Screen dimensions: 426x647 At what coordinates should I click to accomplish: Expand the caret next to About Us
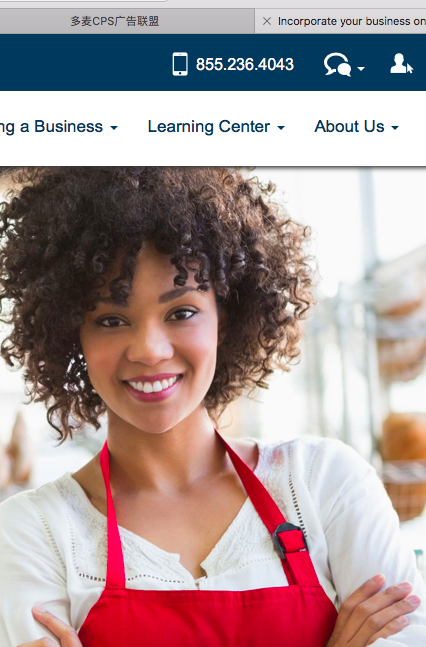click(x=395, y=128)
